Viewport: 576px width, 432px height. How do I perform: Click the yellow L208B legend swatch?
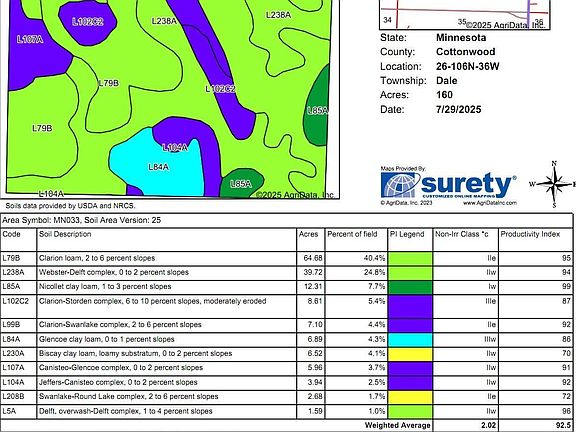point(410,397)
